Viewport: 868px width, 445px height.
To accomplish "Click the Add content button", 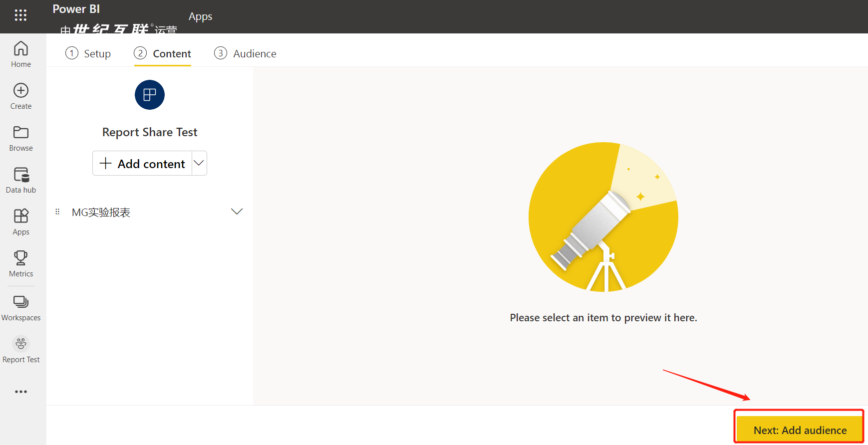I will pyautogui.click(x=142, y=164).
